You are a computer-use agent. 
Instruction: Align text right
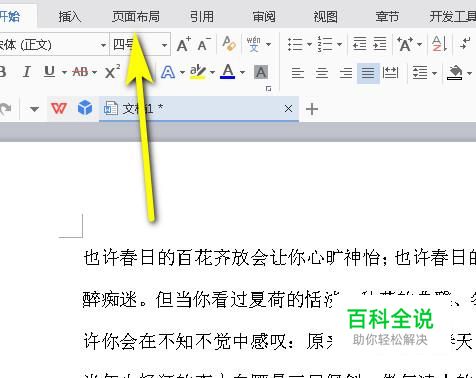[346, 72]
